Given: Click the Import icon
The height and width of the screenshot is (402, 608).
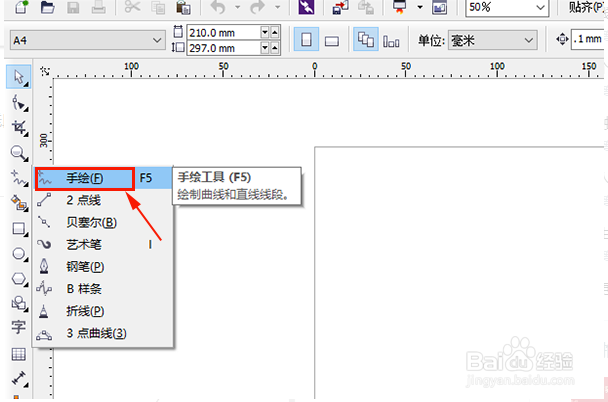Looking at the screenshot, I should [x=340, y=7].
